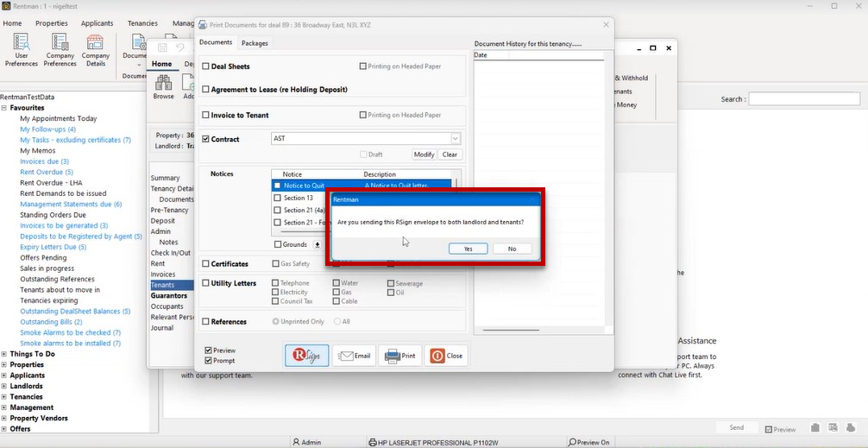This screenshot has width=868, height=448.
Task: Select the Unprinted Only radio button
Action: coord(276,321)
